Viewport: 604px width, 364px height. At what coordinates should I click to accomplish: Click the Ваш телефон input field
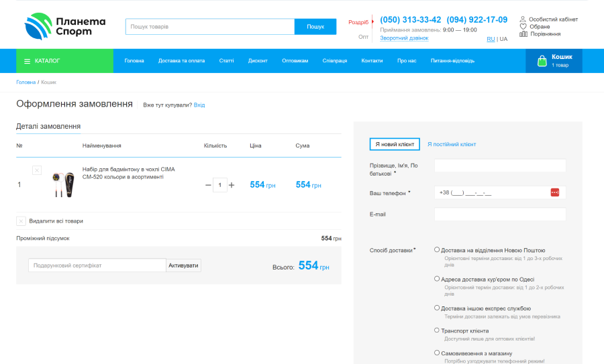[500, 192]
